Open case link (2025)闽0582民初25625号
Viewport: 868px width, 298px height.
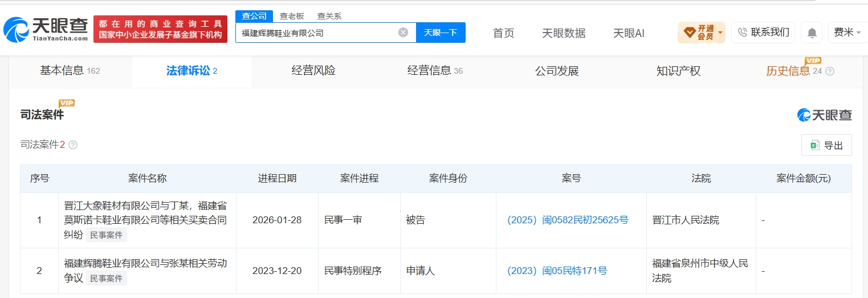(568, 220)
